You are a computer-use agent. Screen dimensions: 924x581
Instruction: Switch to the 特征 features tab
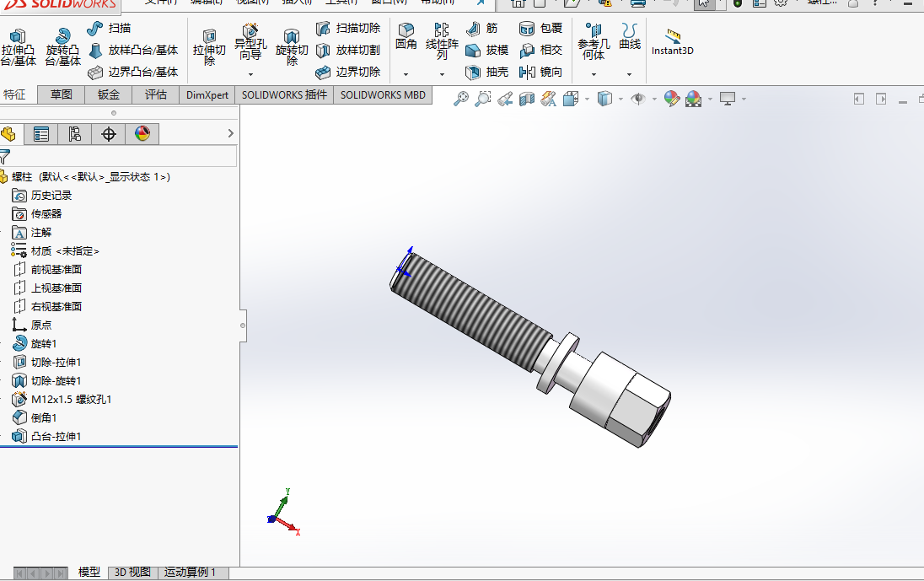pyautogui.click(x=15, y=95)
